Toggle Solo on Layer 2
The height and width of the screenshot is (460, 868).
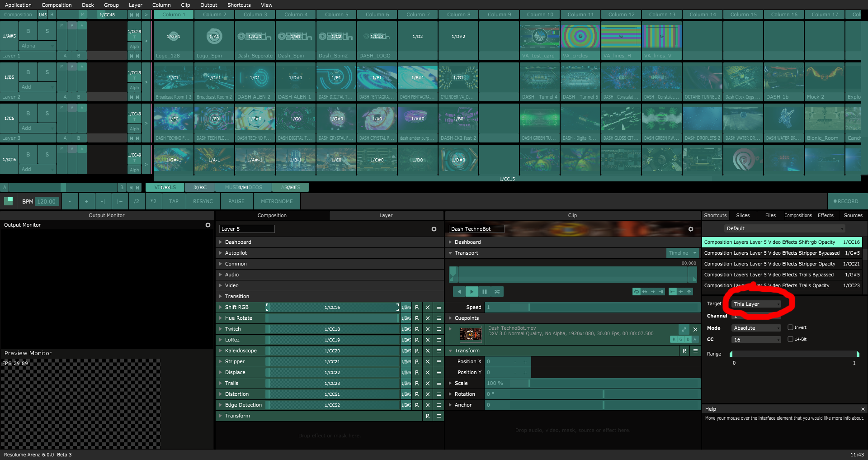pyautogui.click(x=47, y=72)
